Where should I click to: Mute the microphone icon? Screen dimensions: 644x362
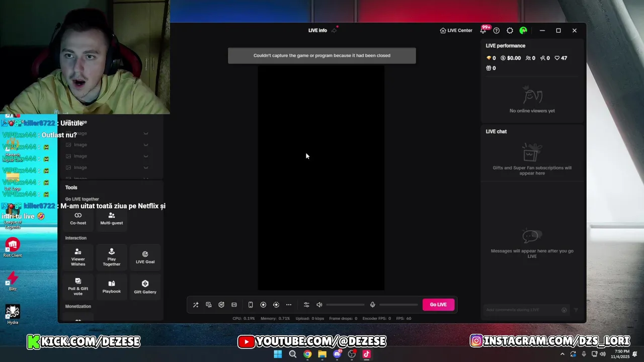tap(373, 305)
